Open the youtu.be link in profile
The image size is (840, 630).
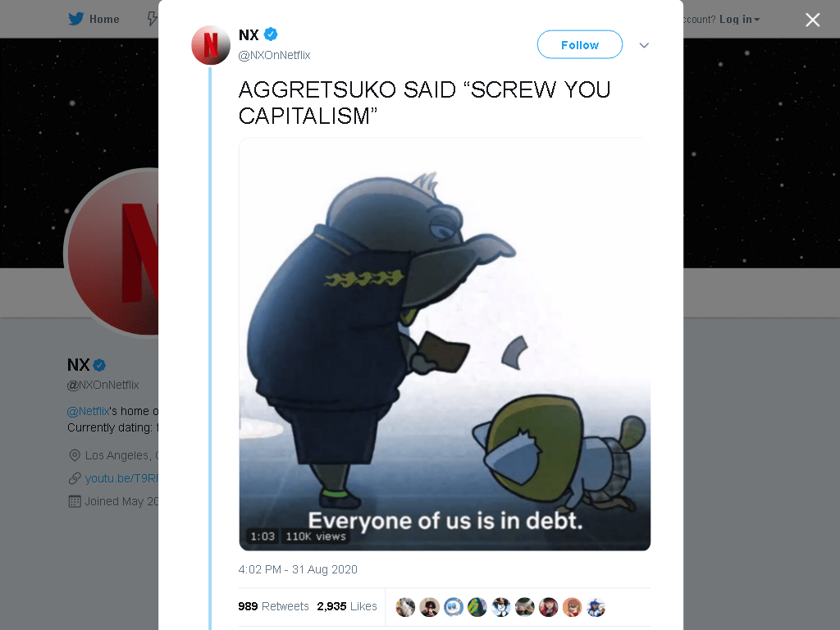[121, 478]
